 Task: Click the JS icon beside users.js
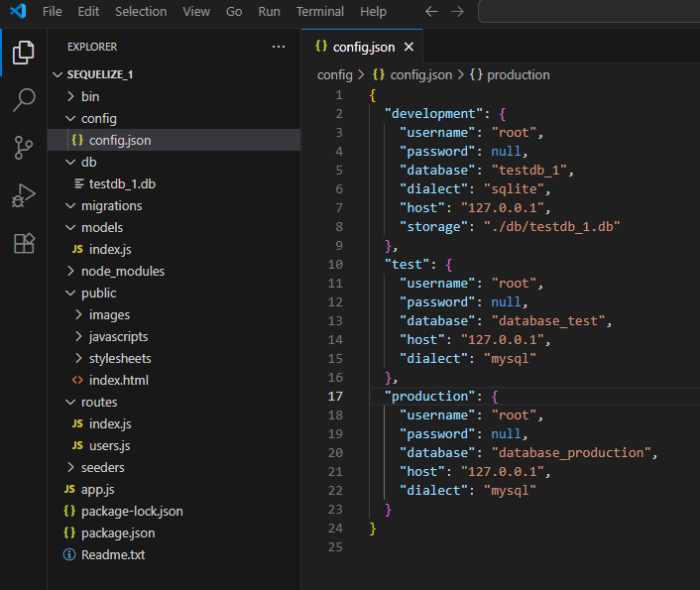coord(77,445)
